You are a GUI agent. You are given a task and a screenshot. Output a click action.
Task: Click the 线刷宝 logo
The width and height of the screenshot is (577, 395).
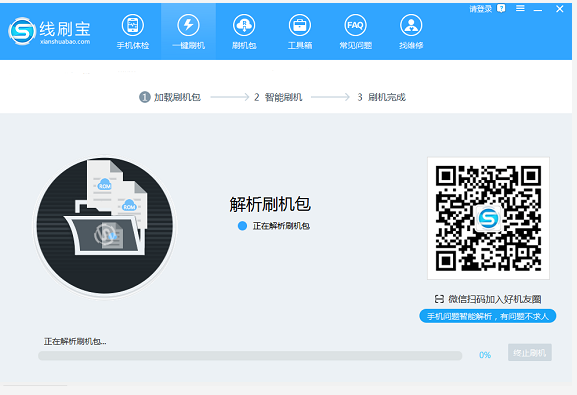point(49,31)
